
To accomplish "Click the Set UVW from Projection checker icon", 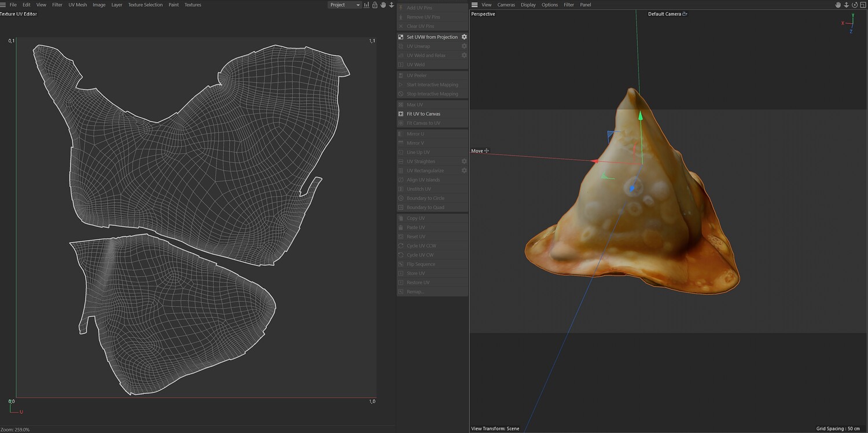I will [401, 37].
